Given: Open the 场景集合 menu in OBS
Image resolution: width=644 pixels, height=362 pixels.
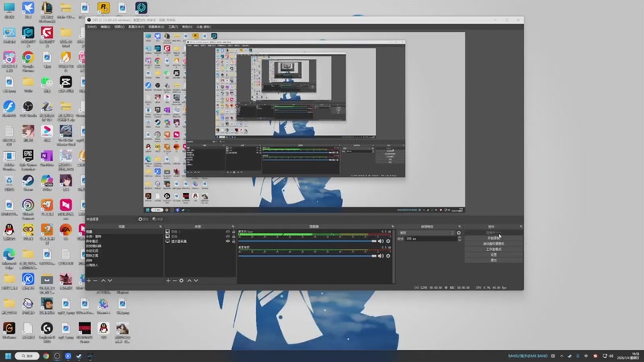Looking at the screenshot, I should click(156, 27).
